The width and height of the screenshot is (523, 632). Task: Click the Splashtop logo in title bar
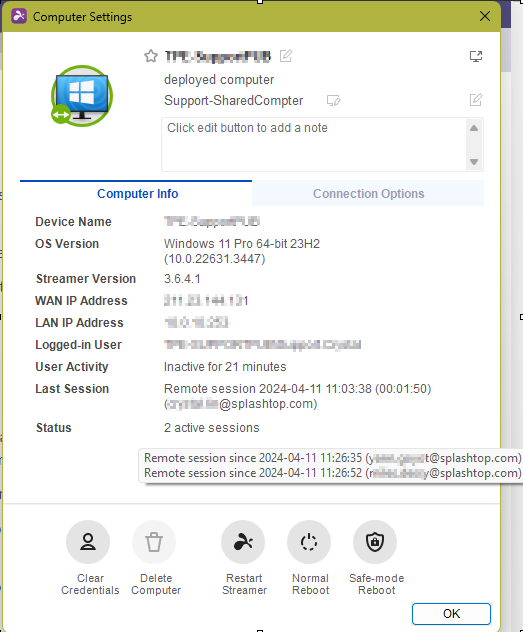tap(19, 16)
